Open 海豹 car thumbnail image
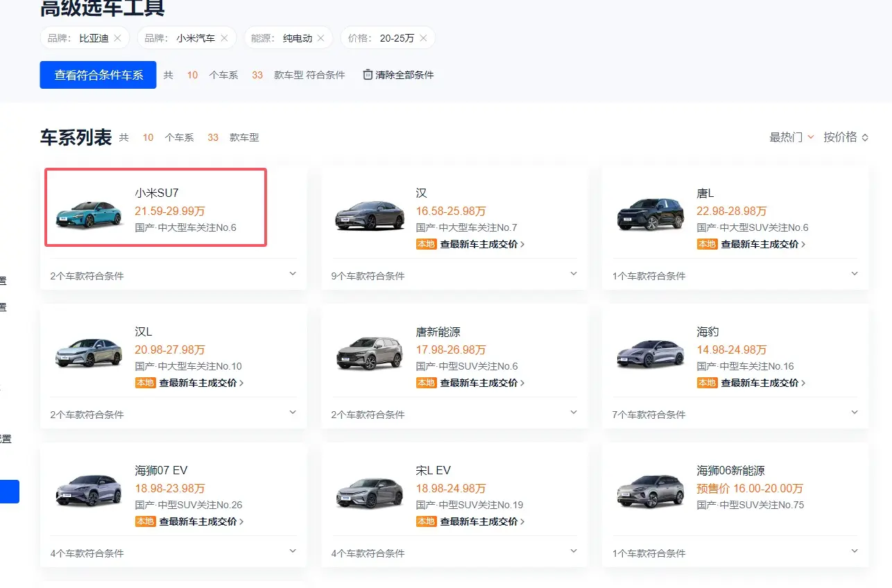 650,354
